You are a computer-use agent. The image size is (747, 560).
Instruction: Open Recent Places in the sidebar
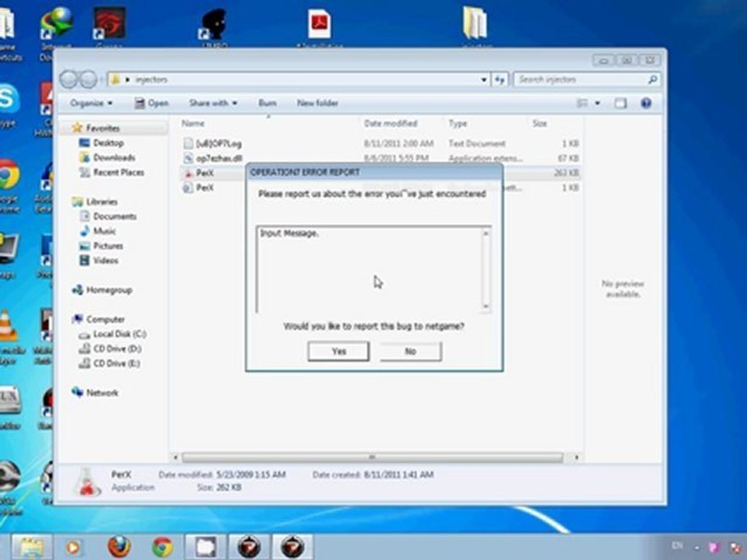(118, 173)
